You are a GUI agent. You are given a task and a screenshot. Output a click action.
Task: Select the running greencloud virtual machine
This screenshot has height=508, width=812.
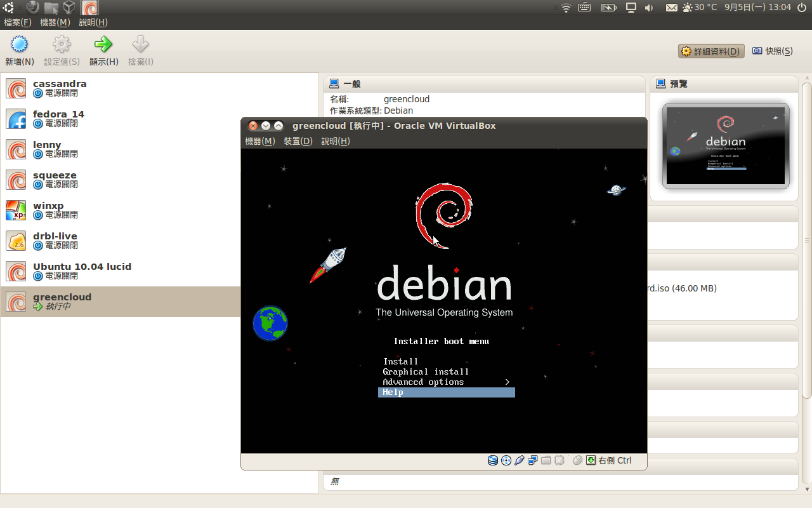click(121, 302)
